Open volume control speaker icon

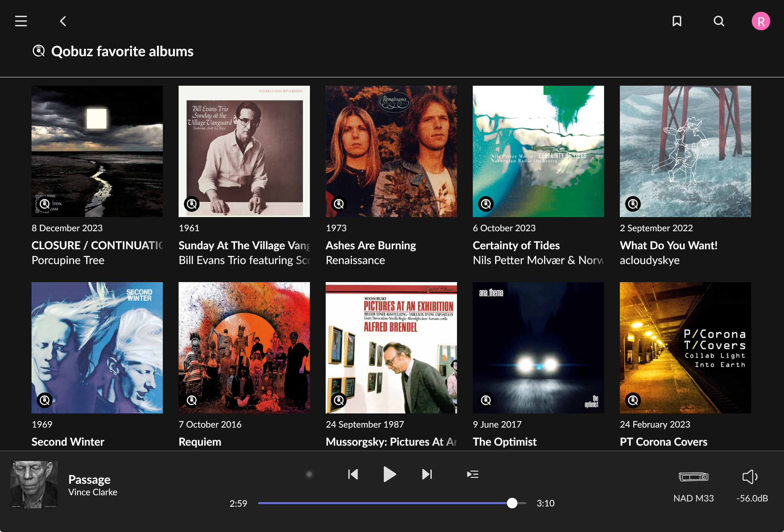click(750, 477)
